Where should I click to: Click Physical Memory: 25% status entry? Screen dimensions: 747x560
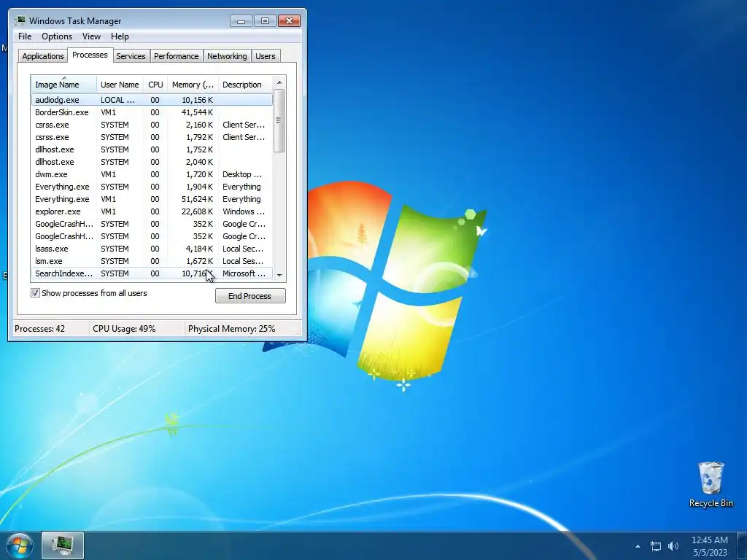(x=231, y=329)
